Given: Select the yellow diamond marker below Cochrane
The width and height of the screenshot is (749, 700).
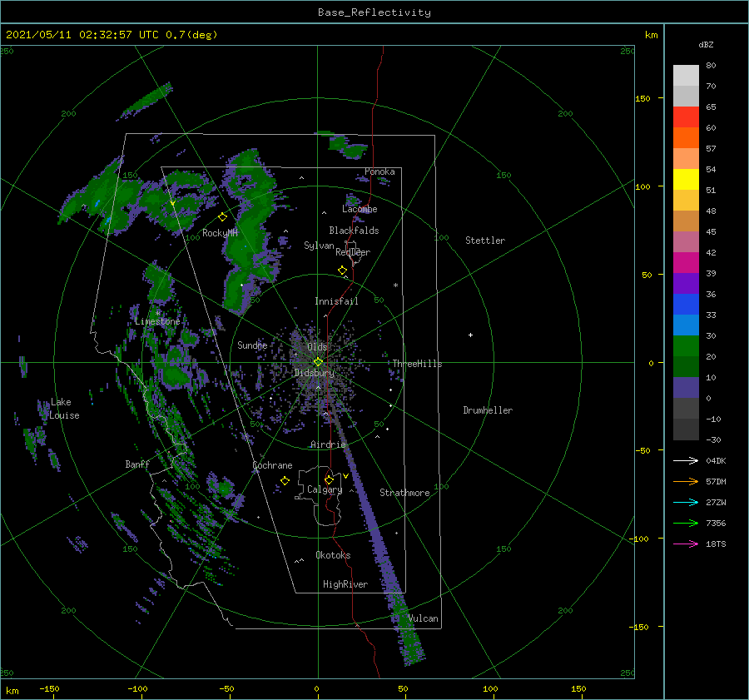Looking at the screenshot, I should 285,481.
